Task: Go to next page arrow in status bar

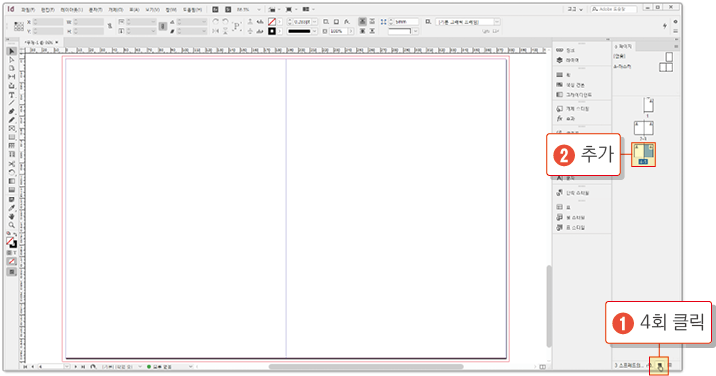Action: [76, 366]
